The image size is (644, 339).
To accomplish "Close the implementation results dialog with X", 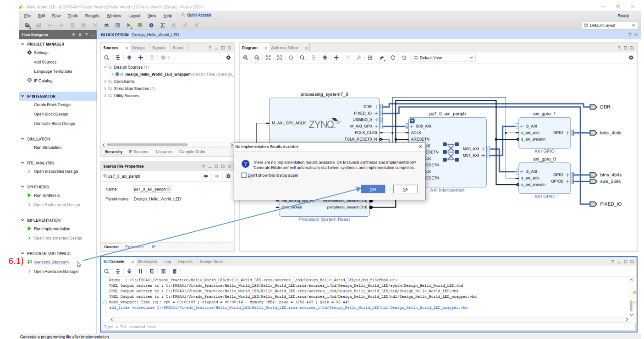I will (x=420, y=147).
